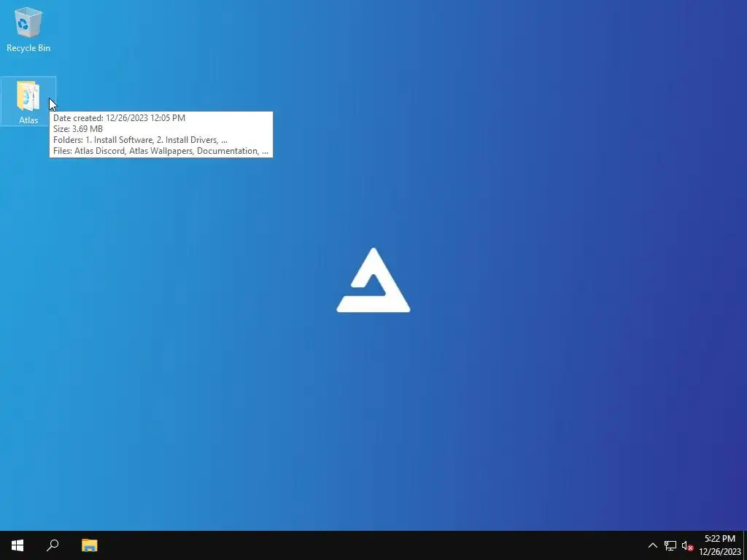Show hidden system tray icons

(653, 545)
